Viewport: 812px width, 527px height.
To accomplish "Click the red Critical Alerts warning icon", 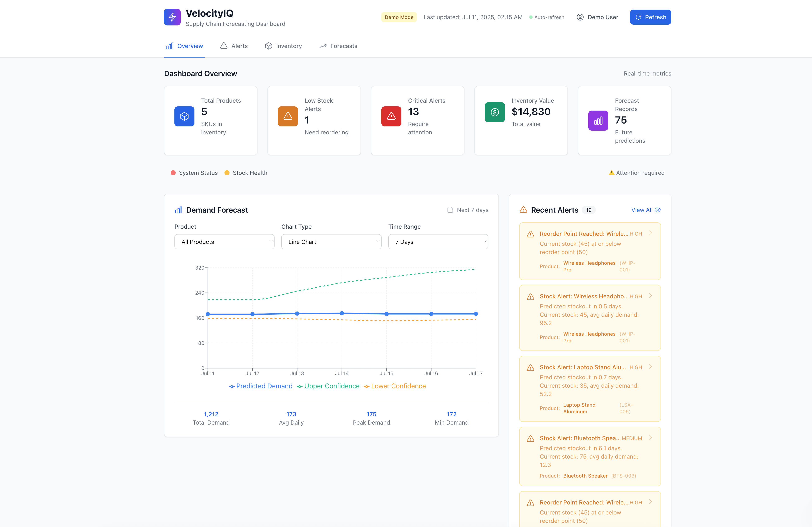I will [x=391, y=116].
